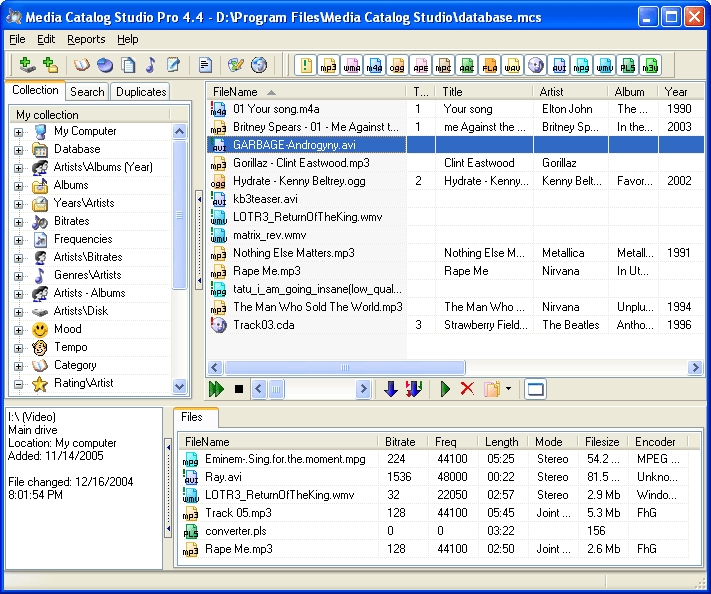Click the green double-arrow play all icon
The image size is (711, 594).
(x=216, y=389)
